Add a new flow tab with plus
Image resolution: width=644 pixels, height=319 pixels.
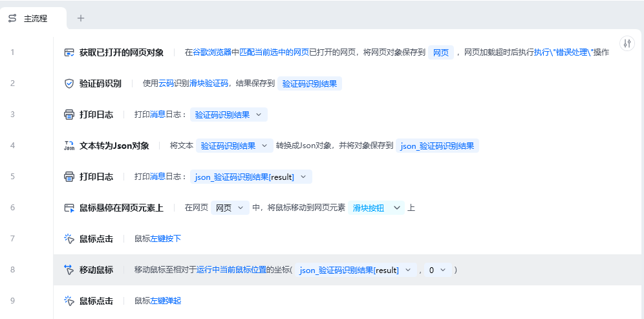tap(81, 18)
